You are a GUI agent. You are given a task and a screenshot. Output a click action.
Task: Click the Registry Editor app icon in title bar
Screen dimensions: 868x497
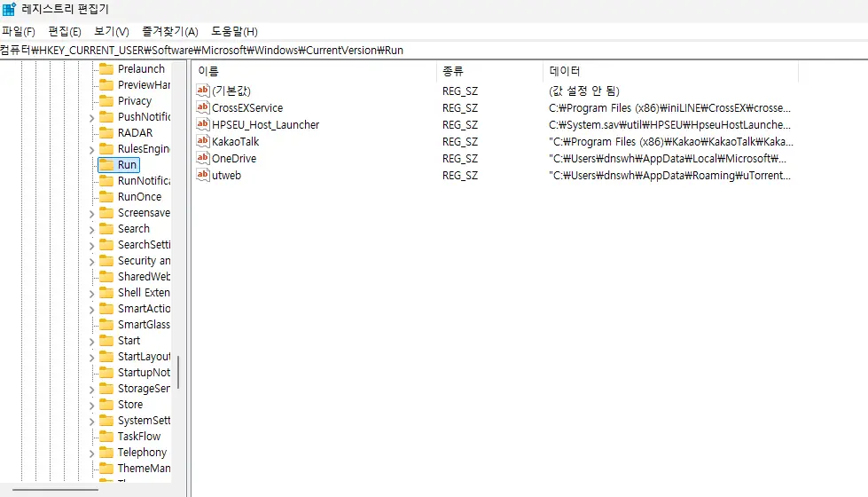click(x=9, y=10)
